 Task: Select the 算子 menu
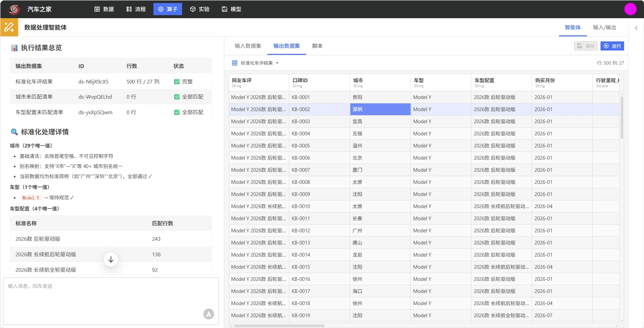[x=168, y=9]
